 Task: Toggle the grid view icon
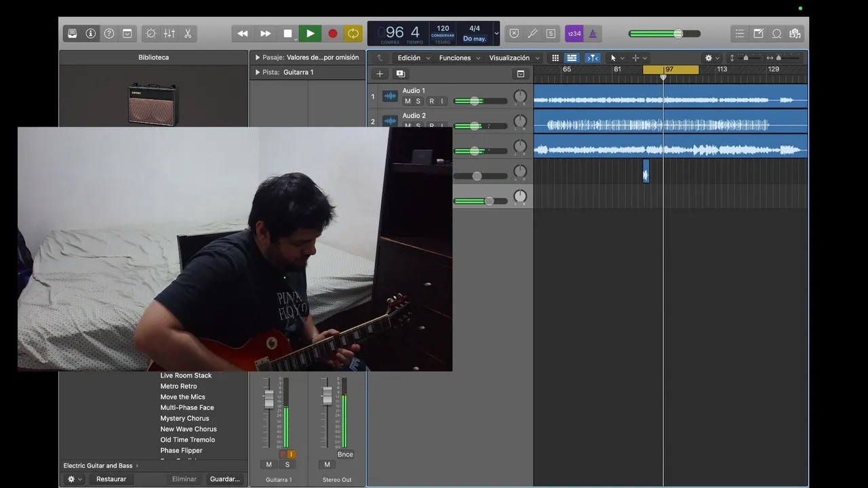tap(555, 58)
